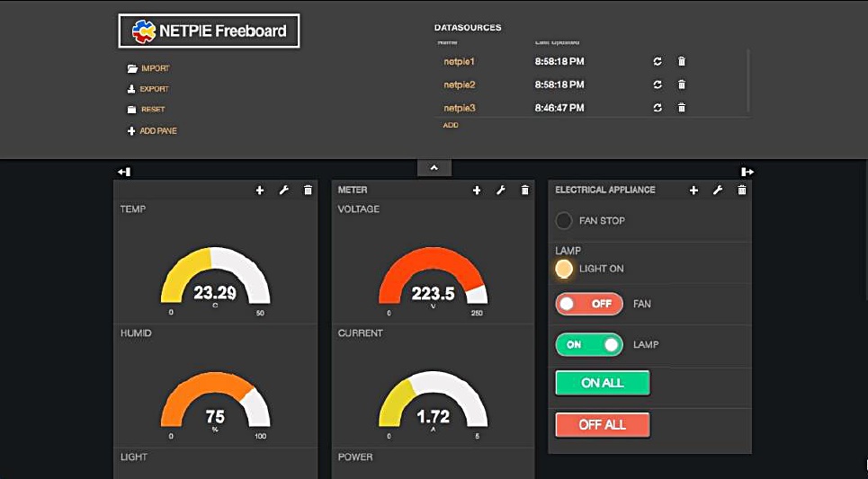Delete the netpie2 datasource
The height and width of the screenshot is (479, 868).
[x=681, y=84]
